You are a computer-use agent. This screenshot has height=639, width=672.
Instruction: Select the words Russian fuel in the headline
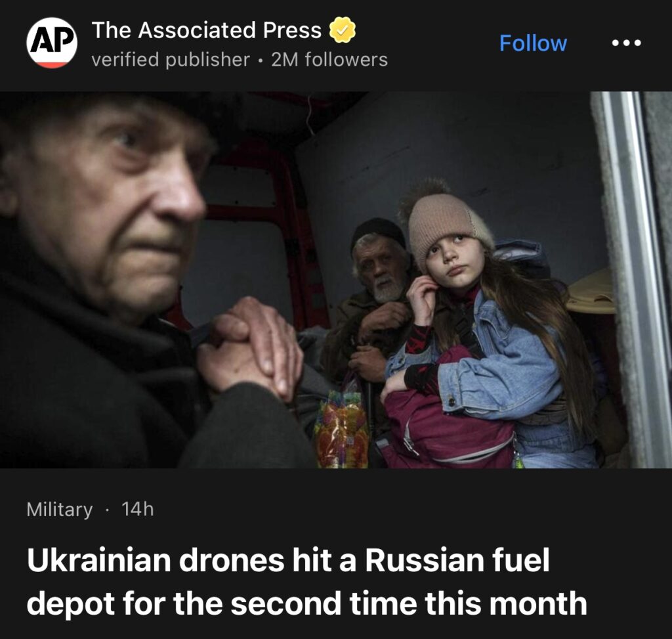point(457,560)
